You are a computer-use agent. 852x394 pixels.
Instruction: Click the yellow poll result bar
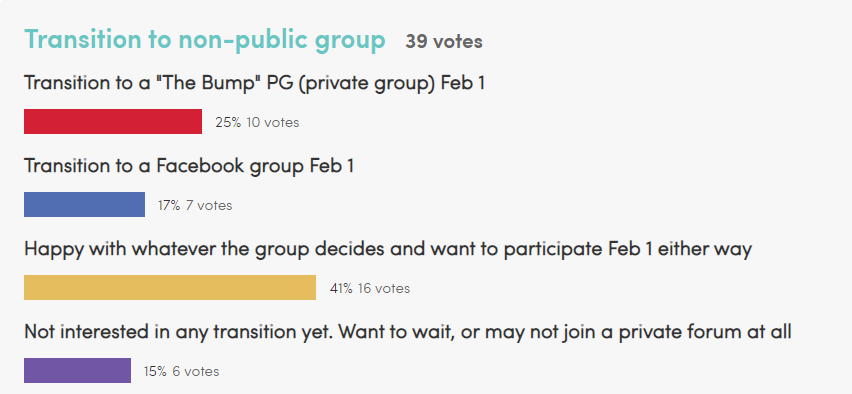[x=170, y=287]
